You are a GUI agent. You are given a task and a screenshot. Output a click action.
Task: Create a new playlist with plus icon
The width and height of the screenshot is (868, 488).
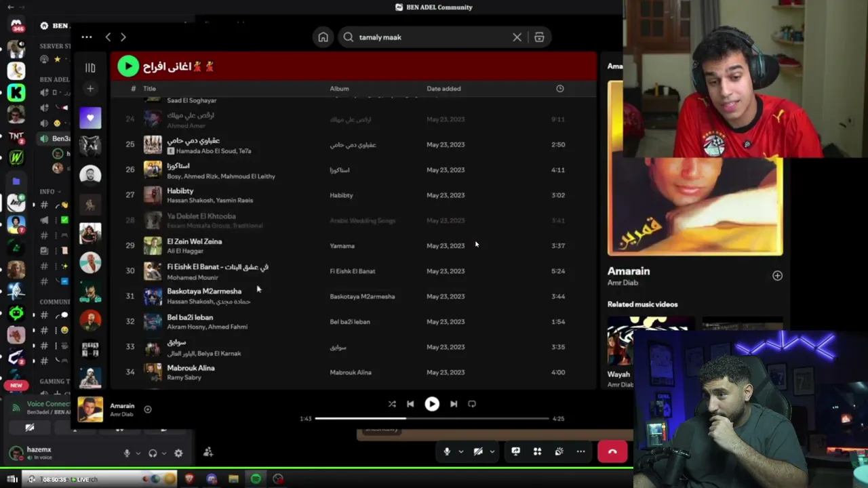click(x=90, y=89)
